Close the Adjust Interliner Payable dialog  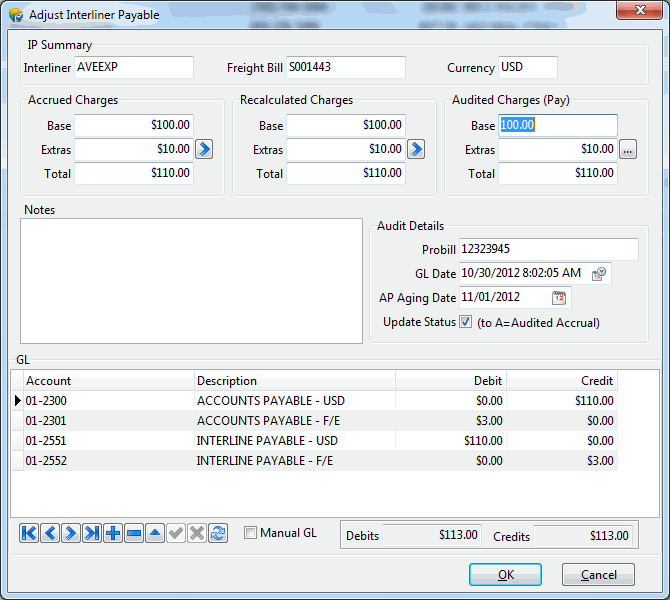point(640,10)
